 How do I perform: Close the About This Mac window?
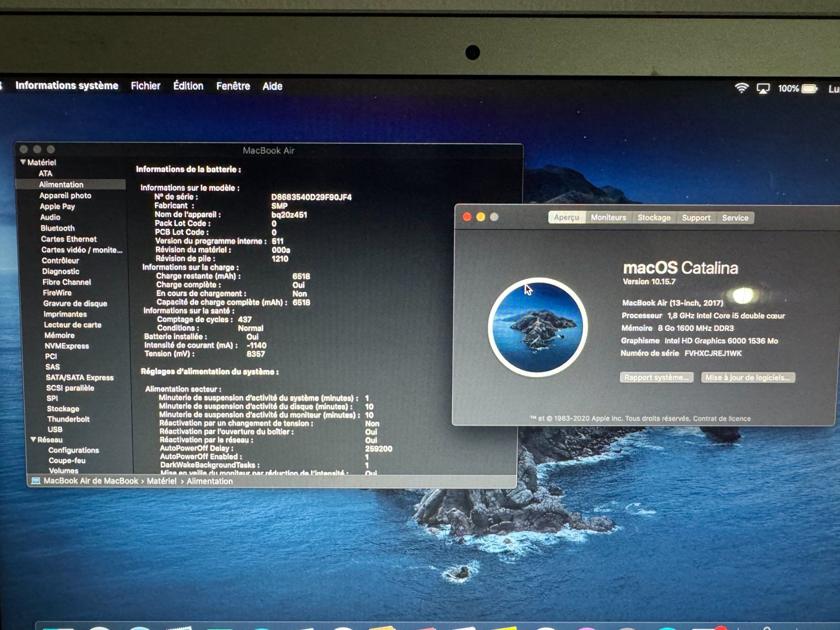(467, 217)
